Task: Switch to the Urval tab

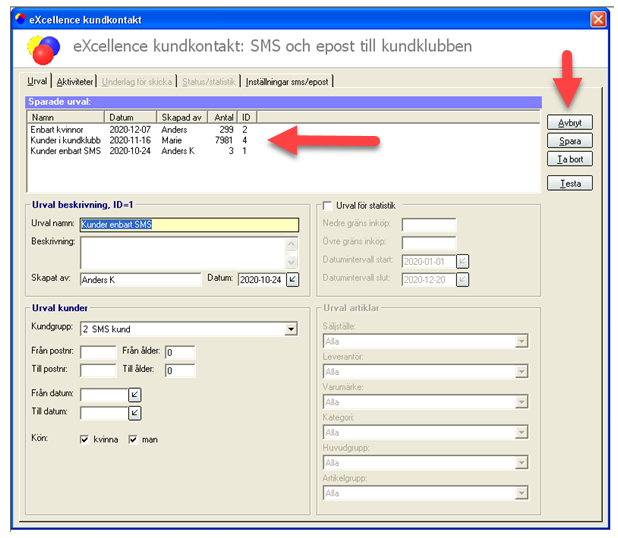Action: [x=37, y=81]
